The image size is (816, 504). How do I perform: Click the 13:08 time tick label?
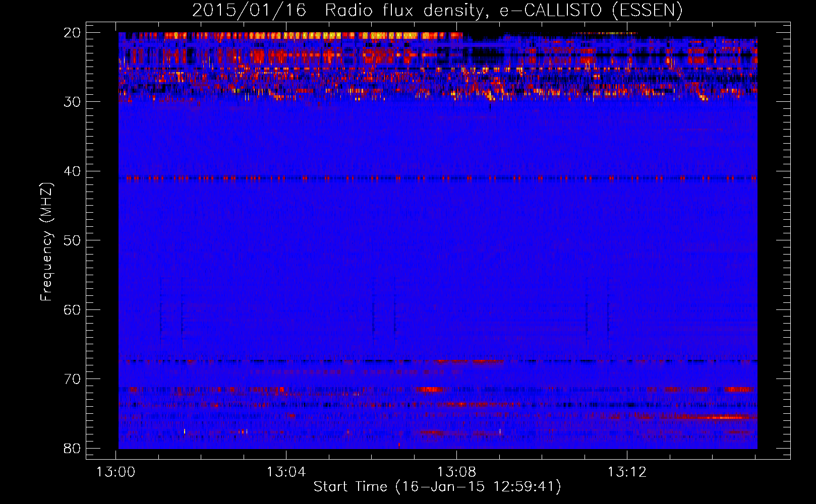[x=457, y=472]
